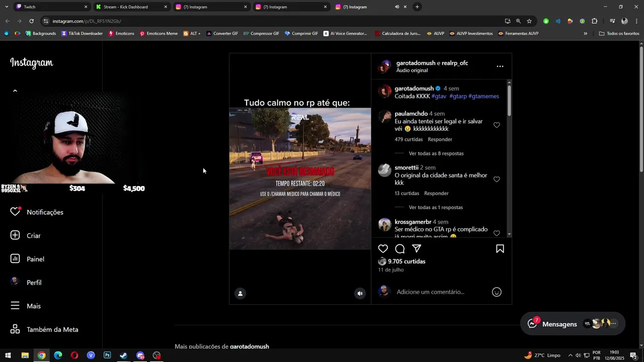This screenshot has width=644, height=362.
Task: Open the #gtarp hashtag
Action: click(458, 96)
